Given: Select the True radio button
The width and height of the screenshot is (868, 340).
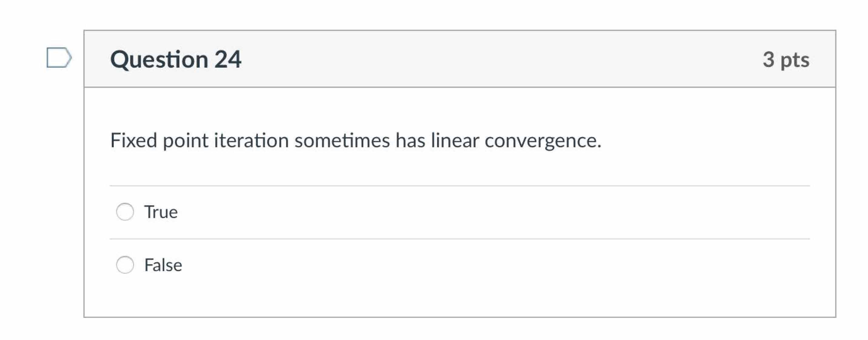Looking at the screenshot, I should point(125,212).
